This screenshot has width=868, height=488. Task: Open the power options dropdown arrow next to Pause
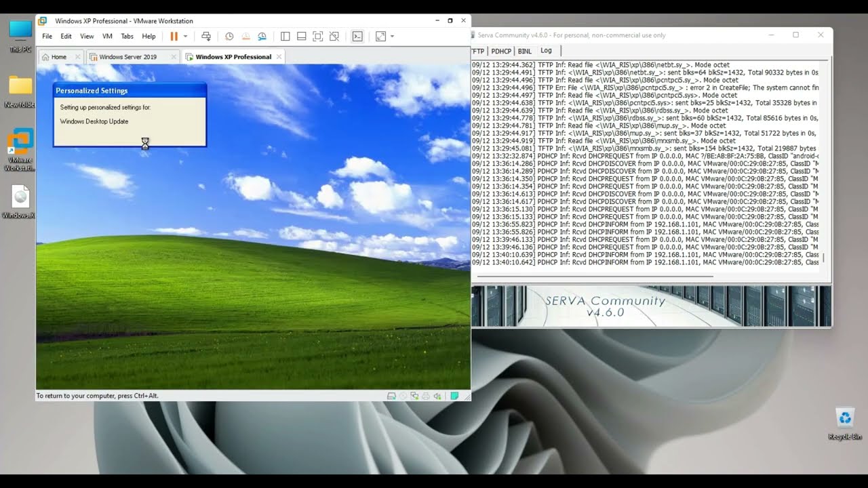pyautogui.click(x=185, y=37)
